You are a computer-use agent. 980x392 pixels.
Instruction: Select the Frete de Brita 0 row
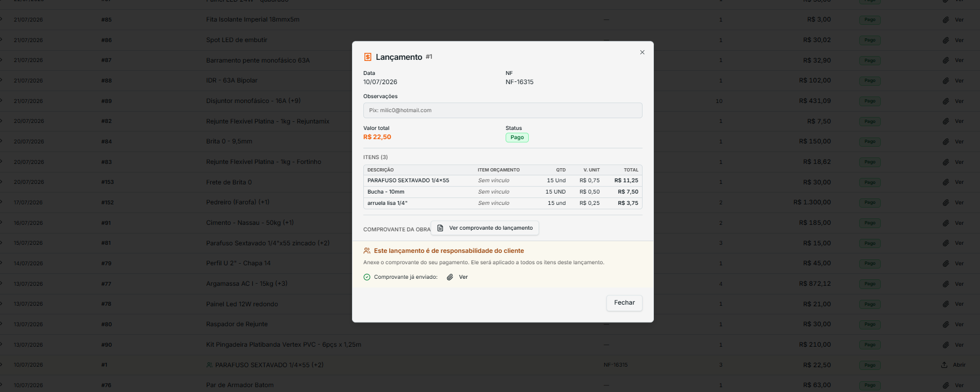[490, 182]
